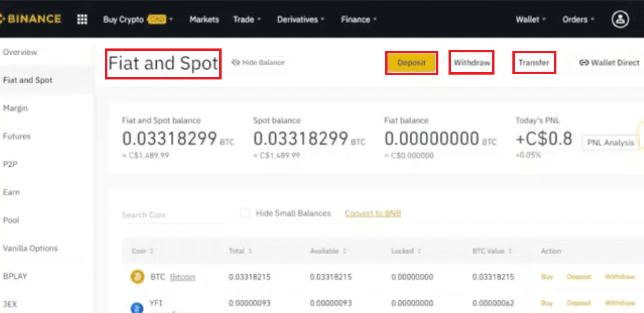Viewport: 644px width, 313px height.
Task: Open Wallet Direct
Action: tap(609, 63)
